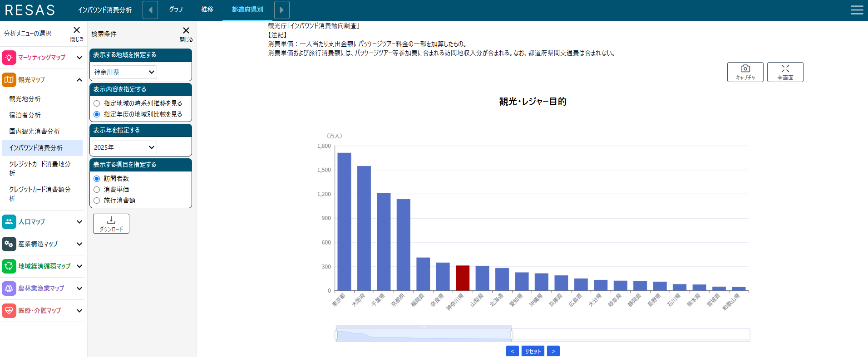Click the chart title 観光・レジャー目的

pos(533,102)
